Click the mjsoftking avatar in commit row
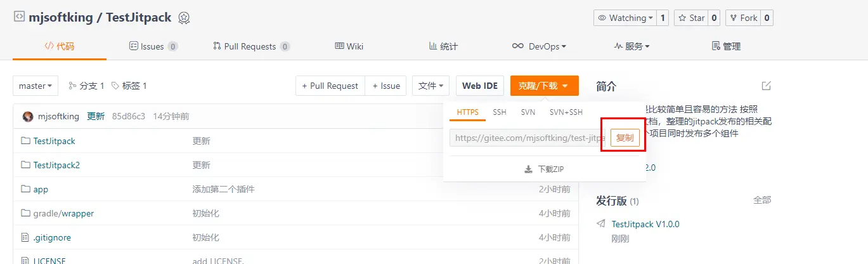The height and width of the screenshot is (264, 868). [28, 116]
